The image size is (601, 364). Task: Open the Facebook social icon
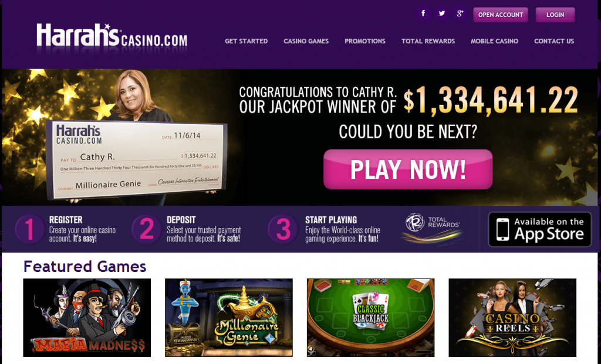[x=423, y=14]
